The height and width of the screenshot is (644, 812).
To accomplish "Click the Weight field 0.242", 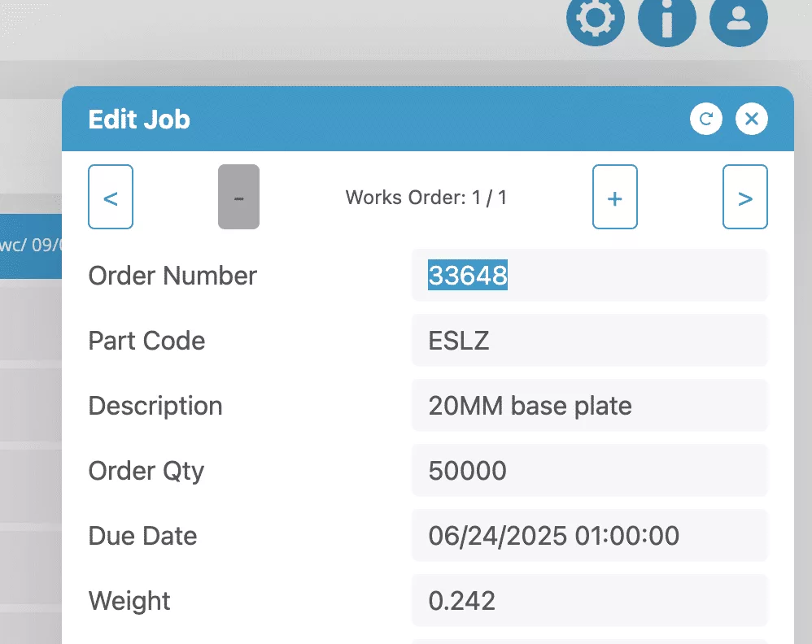I will (589, 601).
